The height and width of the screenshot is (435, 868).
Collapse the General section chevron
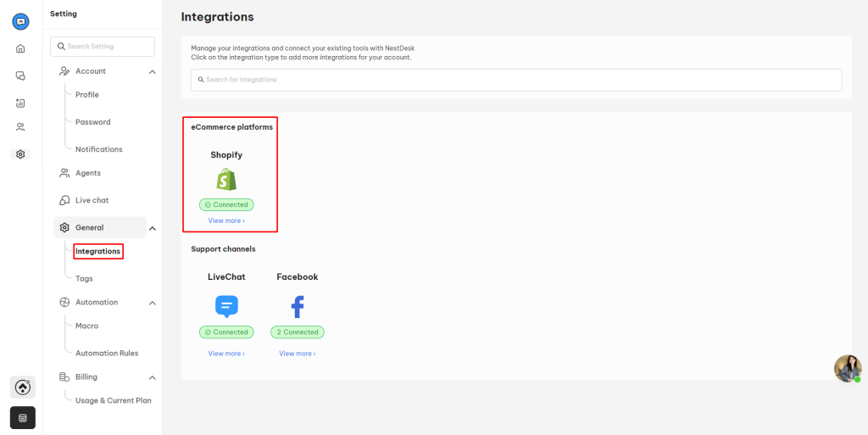pyautogui.click(x=153, y=229)
